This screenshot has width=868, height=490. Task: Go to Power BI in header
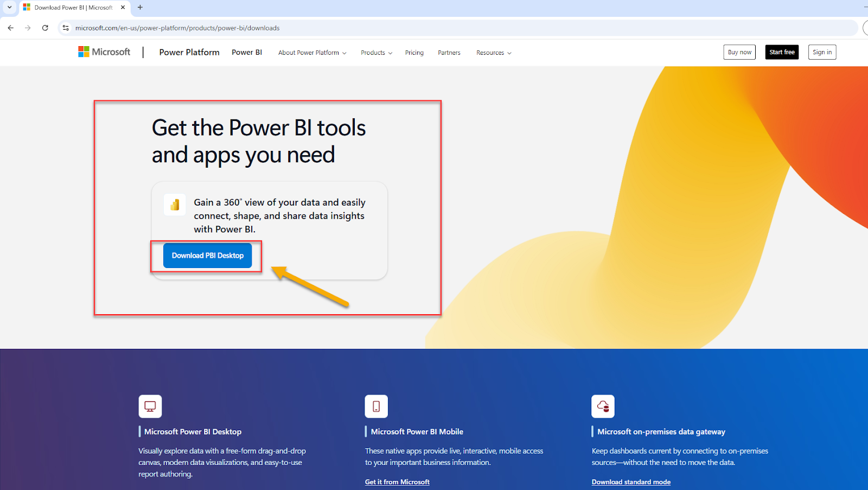(247, 52)
